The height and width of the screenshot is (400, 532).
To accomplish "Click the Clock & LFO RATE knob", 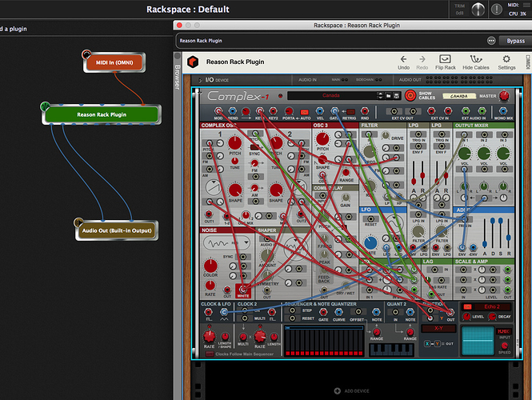I will 209,337.
